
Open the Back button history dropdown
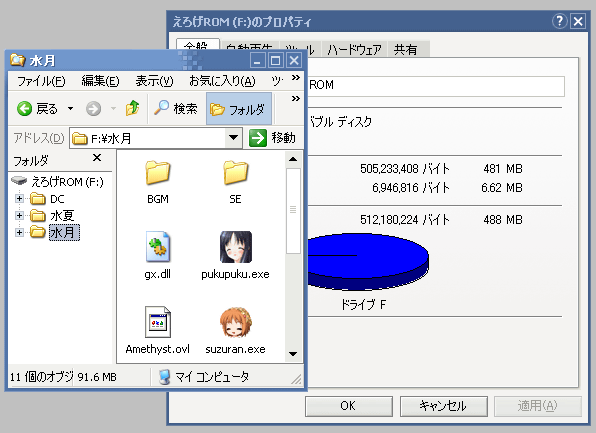(70, 109)
